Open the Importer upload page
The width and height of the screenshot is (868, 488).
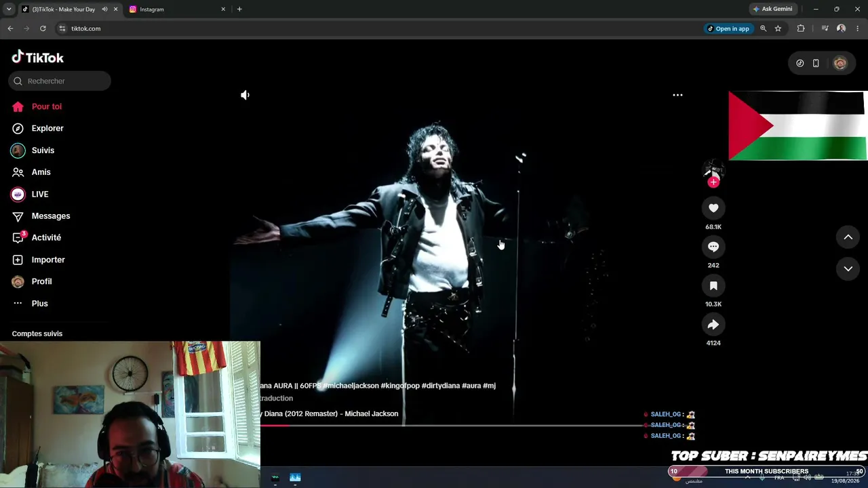[48, 260]
